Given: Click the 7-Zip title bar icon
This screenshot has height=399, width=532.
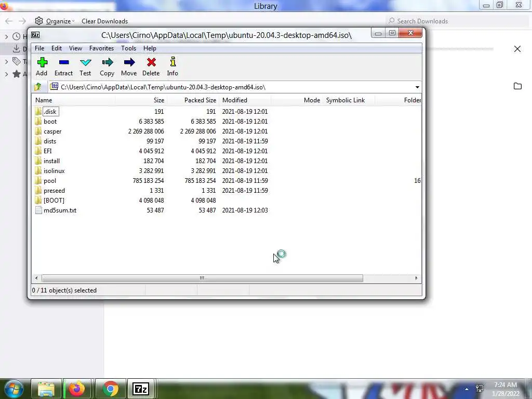Looking at the screenshot, I should (35, 35).
